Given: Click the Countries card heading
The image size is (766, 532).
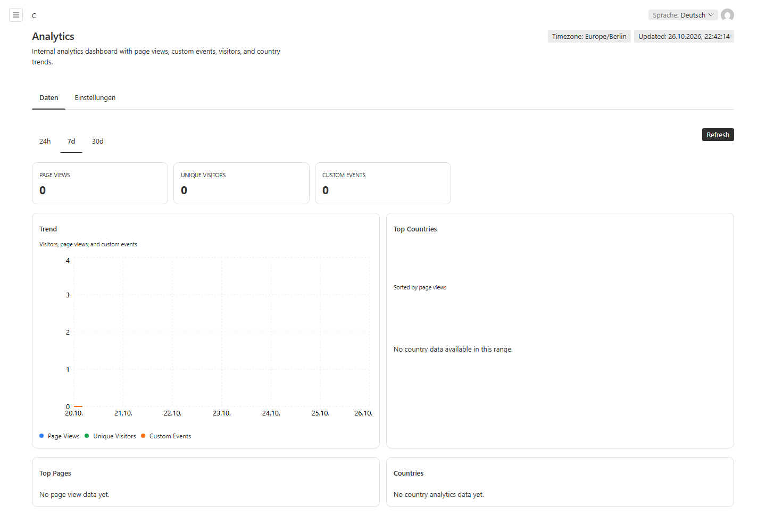Looking at the screenshot, I should pos(409,473).
